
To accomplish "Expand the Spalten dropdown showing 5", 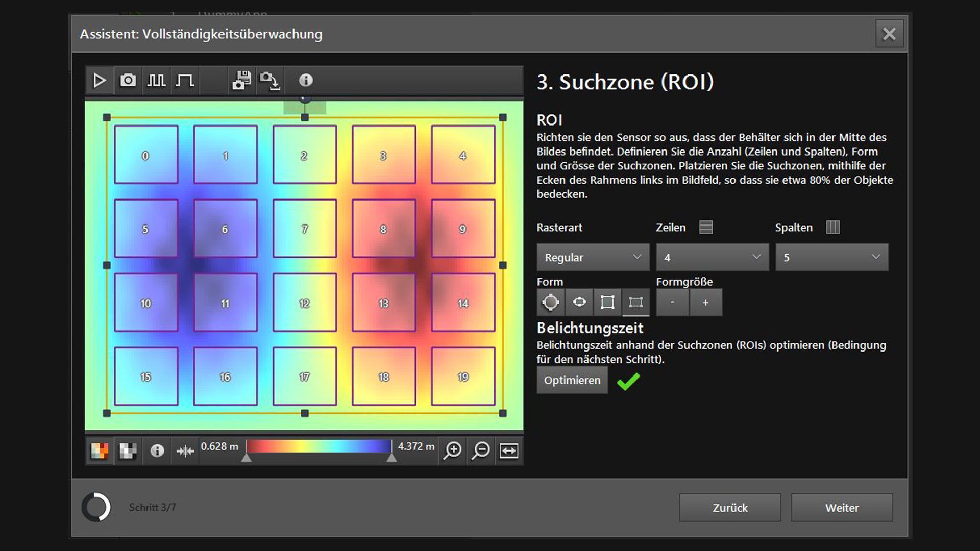I will coord(831,257).
